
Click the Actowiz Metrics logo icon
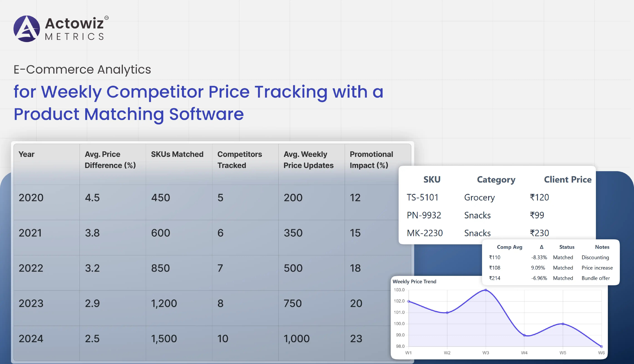[27, 29]
